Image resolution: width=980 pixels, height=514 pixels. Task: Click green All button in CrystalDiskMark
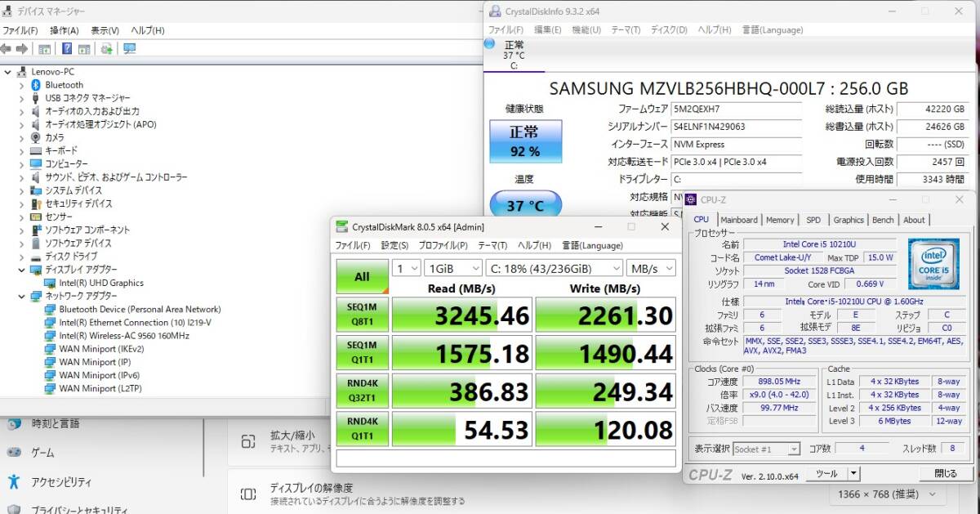click(362, 276)
